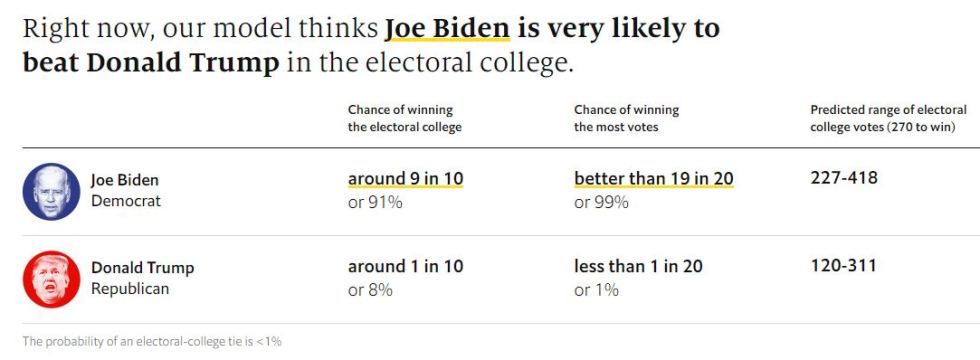This screenshot has height=360, width=980.
Task: Click Joe Biden's blue portrait icon
Action: coord(51,192)
